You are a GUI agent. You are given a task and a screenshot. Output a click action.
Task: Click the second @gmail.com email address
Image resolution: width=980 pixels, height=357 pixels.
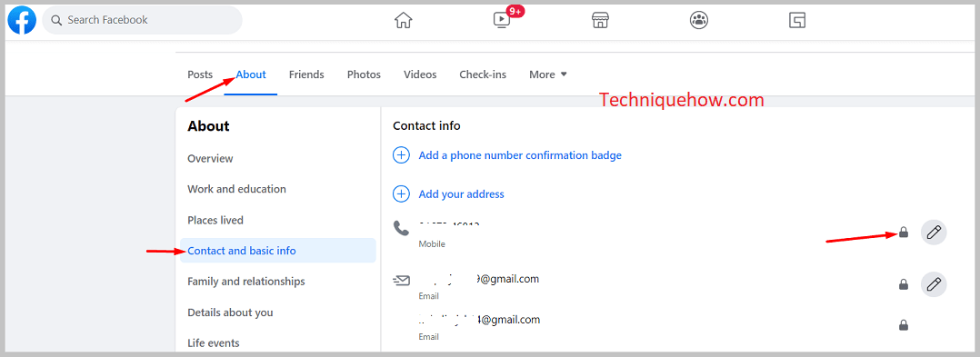[479, 320]
